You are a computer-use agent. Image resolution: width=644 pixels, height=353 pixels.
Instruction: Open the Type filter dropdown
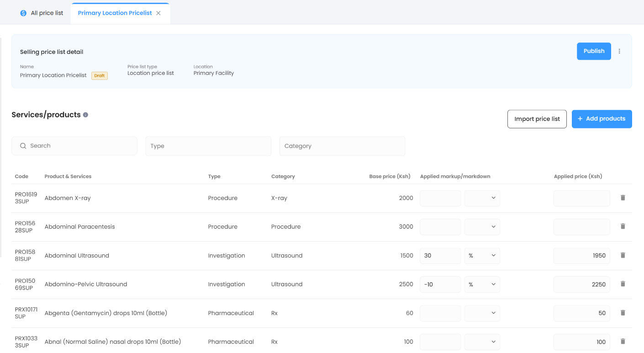(208, 146)
